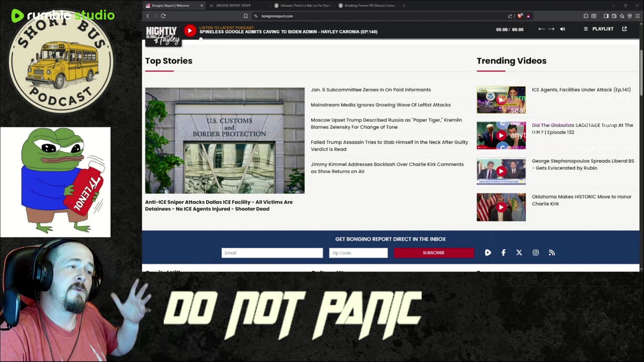Open Mainstream Media Ignores Leftist Attacks story
The image size is (644, 362).
(x=381, y=105)
